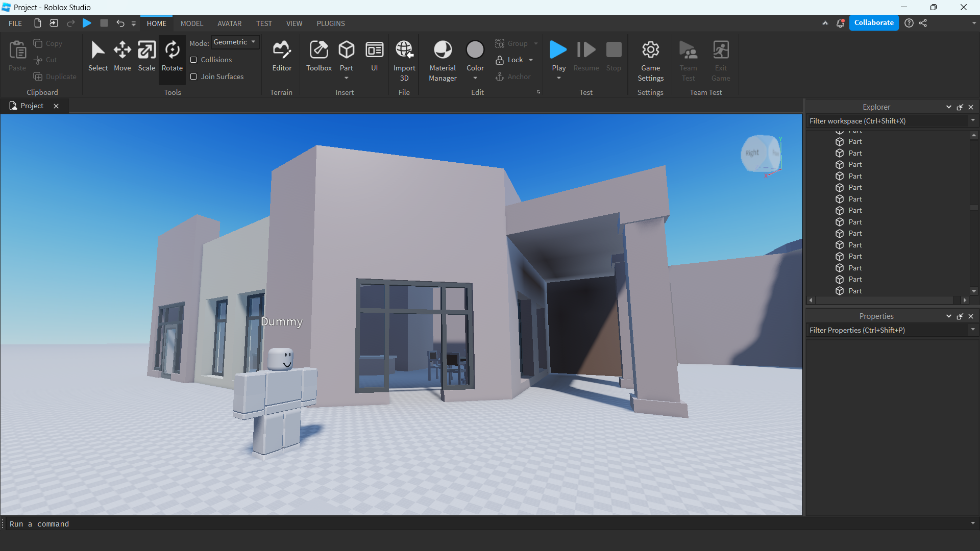
Task: Select the HOME ribbon tab
Action: tap(157, 23)
